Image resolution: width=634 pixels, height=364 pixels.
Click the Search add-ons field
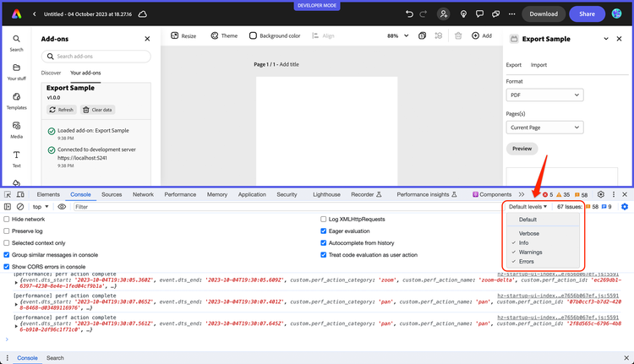coord(96,56)
